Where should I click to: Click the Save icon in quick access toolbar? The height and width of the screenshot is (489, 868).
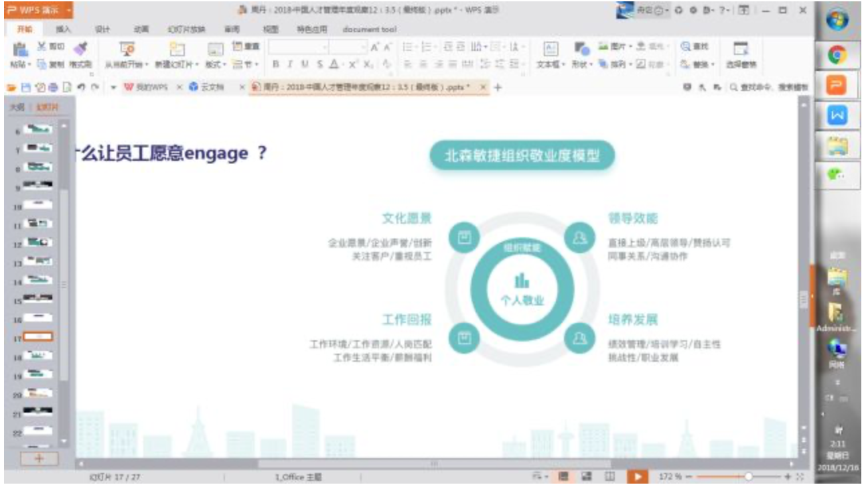click(x=26, y=88)
